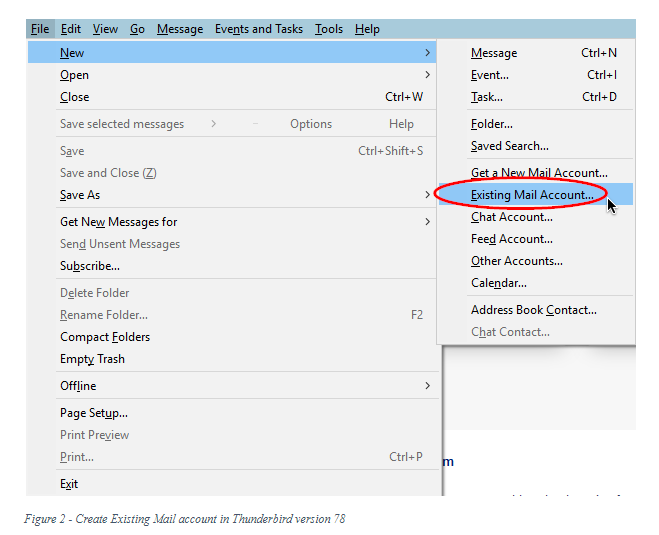Select New in the File menu
This screenshot has height=535, width=659.
tap(232, 53)
